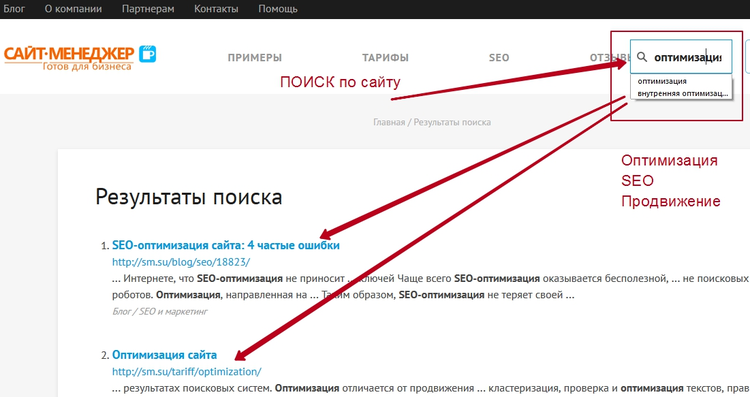
Task: Open the 'Оптимизация сайта' result title
Action: coord(165,355)
